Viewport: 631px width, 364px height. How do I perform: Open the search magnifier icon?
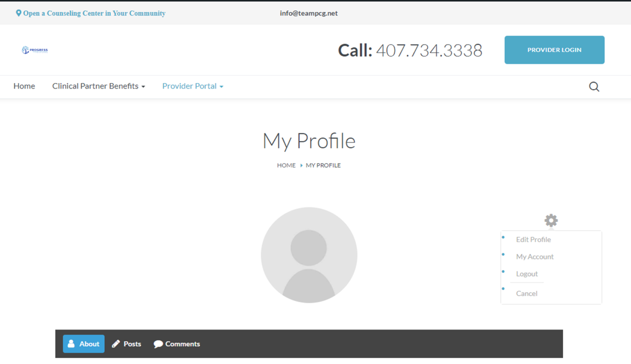(594, 87)
